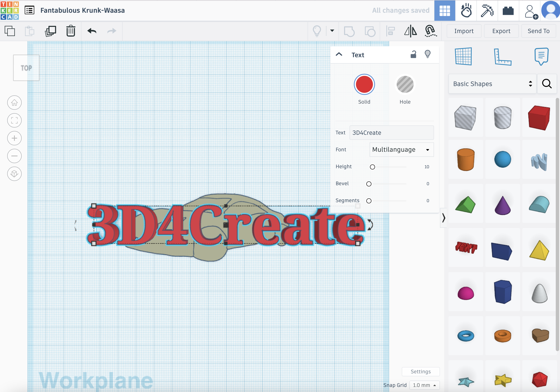
Task: Click the Import button
Action: (464, 31)
